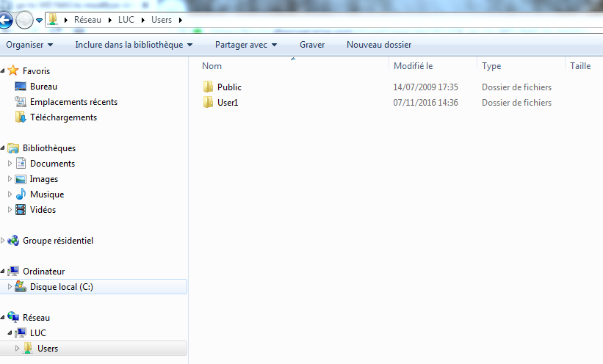Viewport: 603px width, 364px height.
Task: Select Téléchargements in the navigation pane
Action: pos(63,117)
